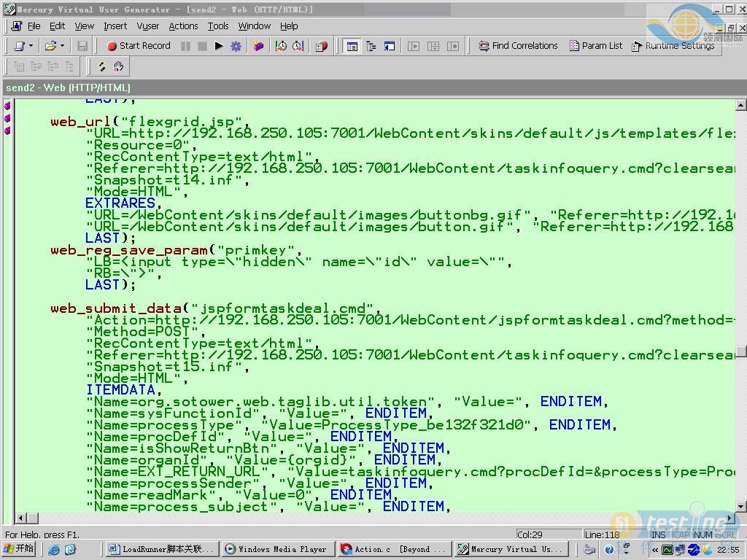The width and height of the screenshot is (747, 560).
Task: Click the script view toolbar icon
Action: point(352,46)
